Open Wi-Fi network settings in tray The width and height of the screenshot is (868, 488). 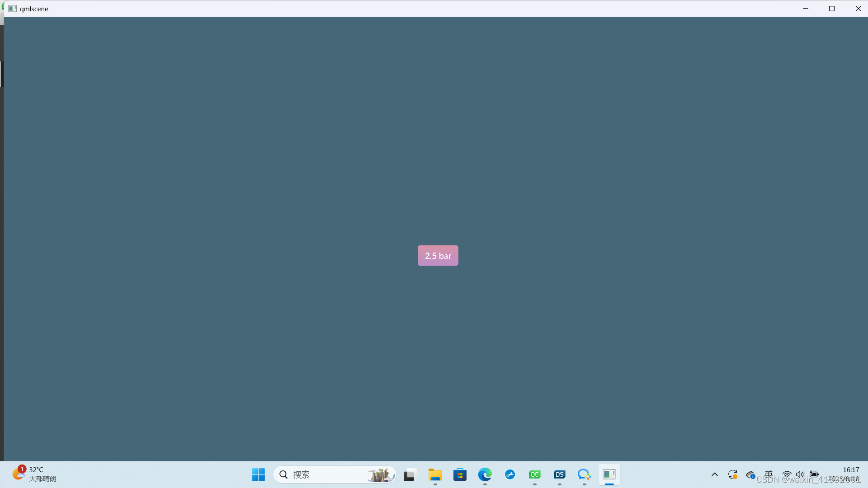tap(787, 474)
